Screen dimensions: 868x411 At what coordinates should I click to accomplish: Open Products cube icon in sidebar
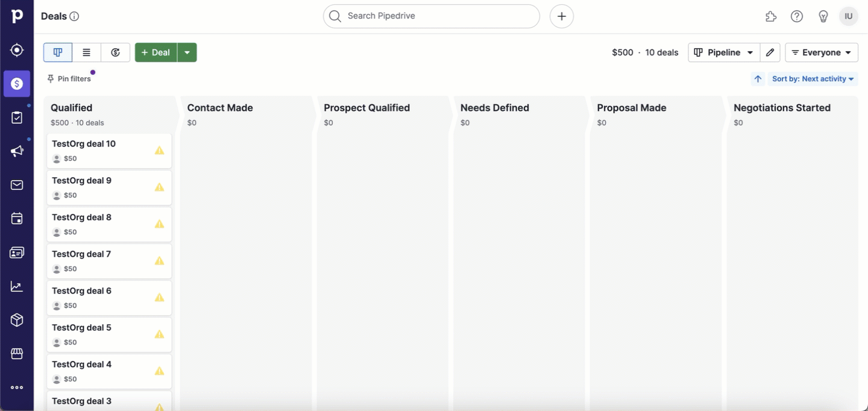click(17, 320)
